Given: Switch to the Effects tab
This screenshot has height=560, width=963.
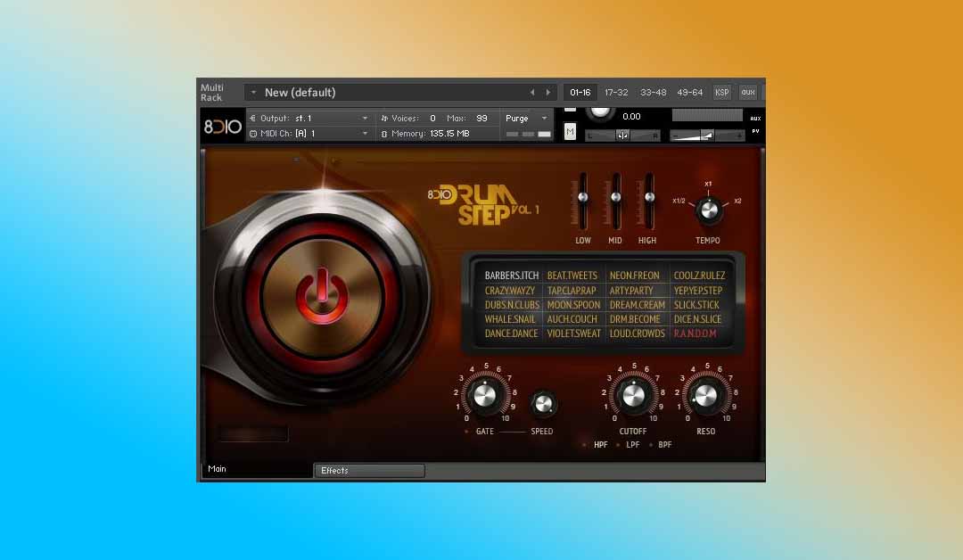Looking at the screenshot, I should pos(369,470).
